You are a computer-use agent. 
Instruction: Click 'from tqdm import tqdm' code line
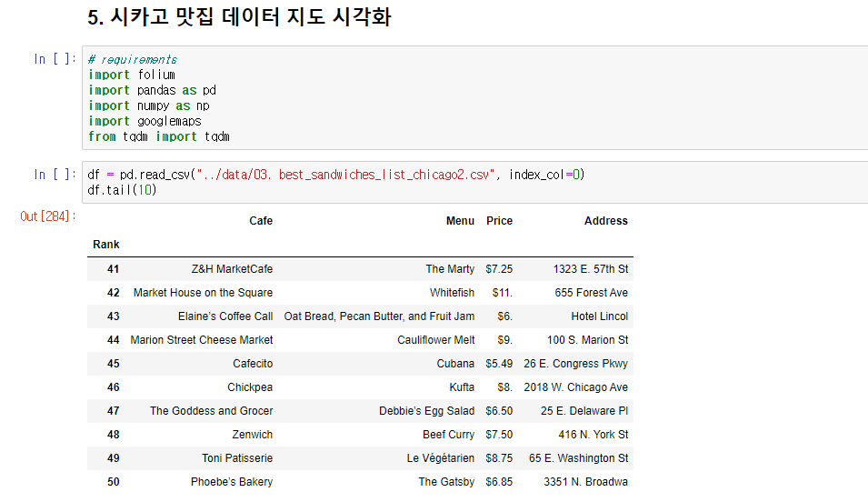point(158,136)
